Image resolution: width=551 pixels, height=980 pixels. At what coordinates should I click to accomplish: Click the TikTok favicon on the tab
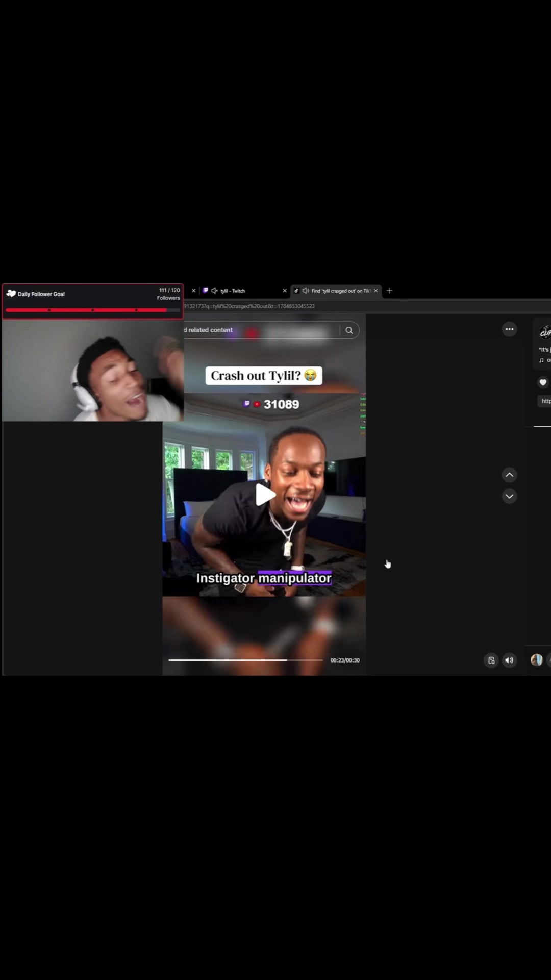pyautogui.click(x=296, y=291)
